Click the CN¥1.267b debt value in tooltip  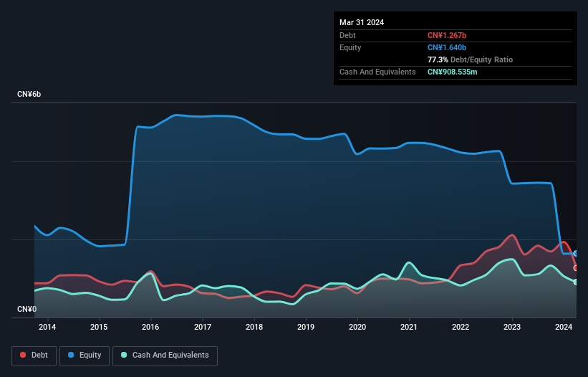pyautogui.click(x=447, y=35)
